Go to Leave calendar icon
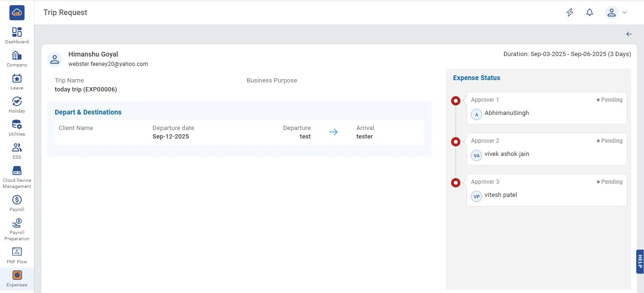Viewport: 644px width, 293px height. point(17,79)
